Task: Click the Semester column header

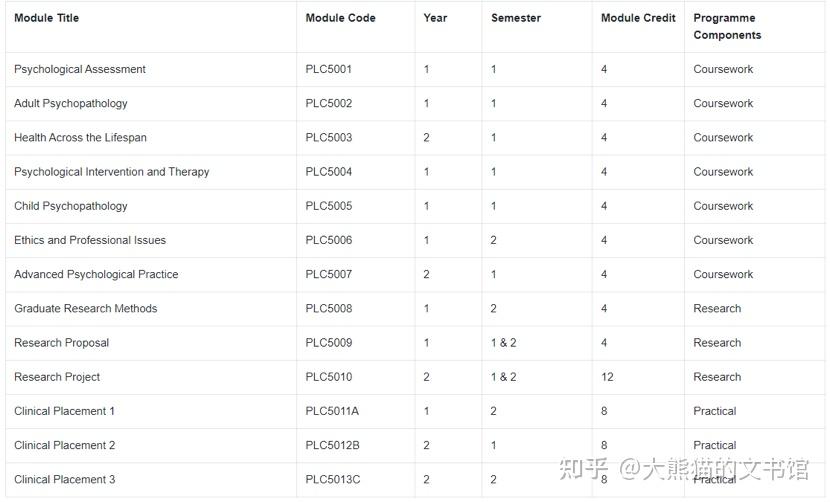Action: click(516, 18)
